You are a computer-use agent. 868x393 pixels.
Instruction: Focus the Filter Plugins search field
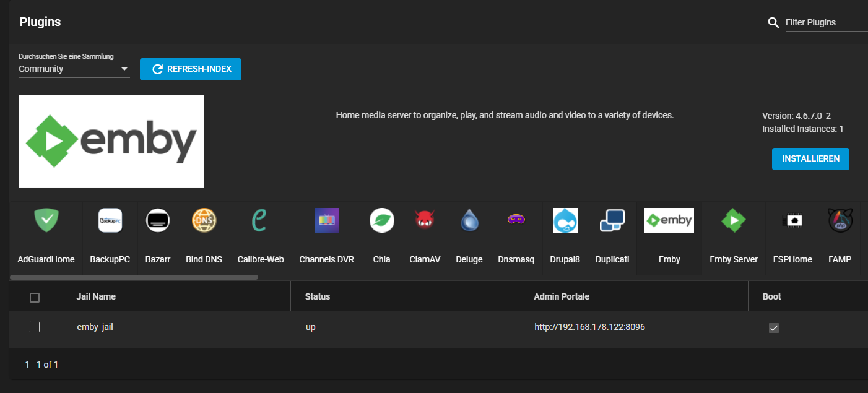[x=825, y=22]
